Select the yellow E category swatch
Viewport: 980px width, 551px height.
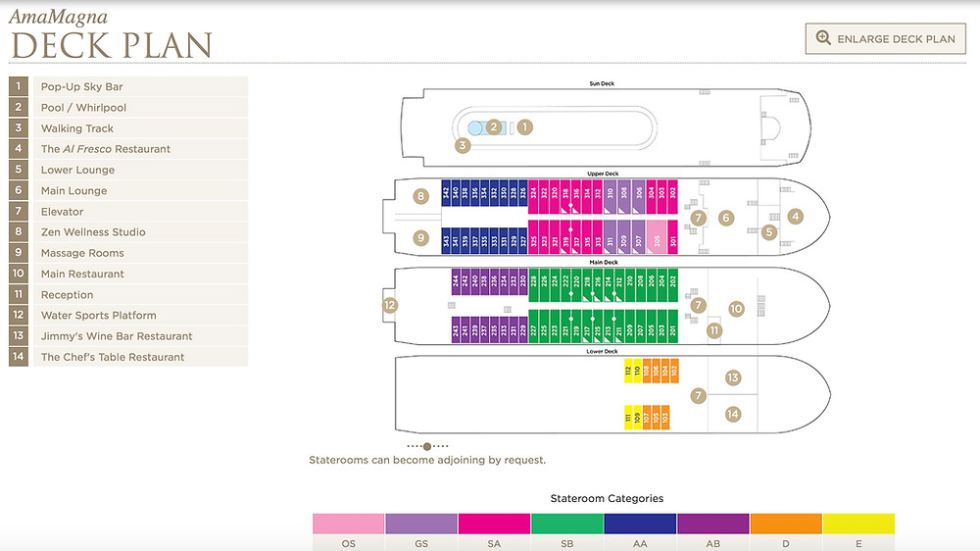click(858, 525)
